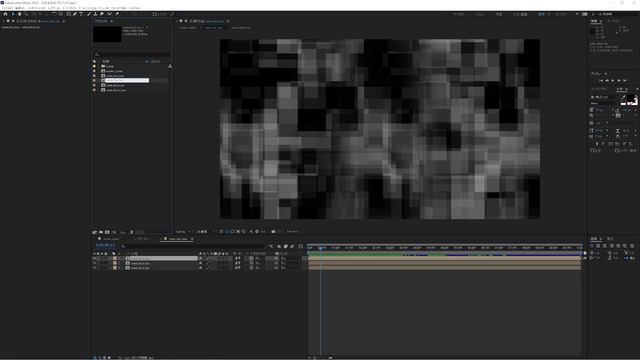Click the project item rename text box
The image size is (640, 360).
127,80
